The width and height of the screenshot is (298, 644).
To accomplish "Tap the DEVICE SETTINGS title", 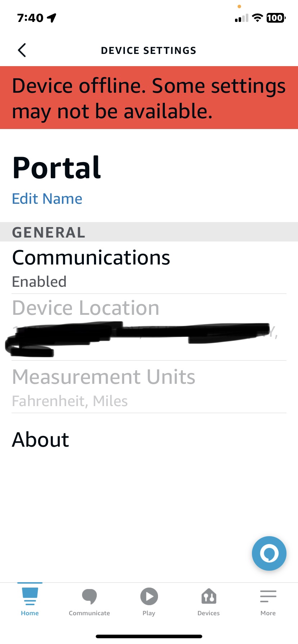I will pos(149,50).
